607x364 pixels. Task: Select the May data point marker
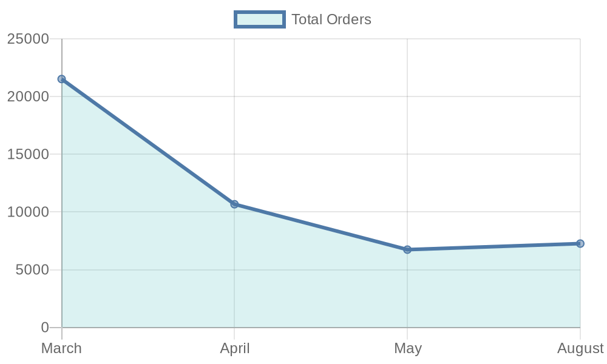coord(407,249)
